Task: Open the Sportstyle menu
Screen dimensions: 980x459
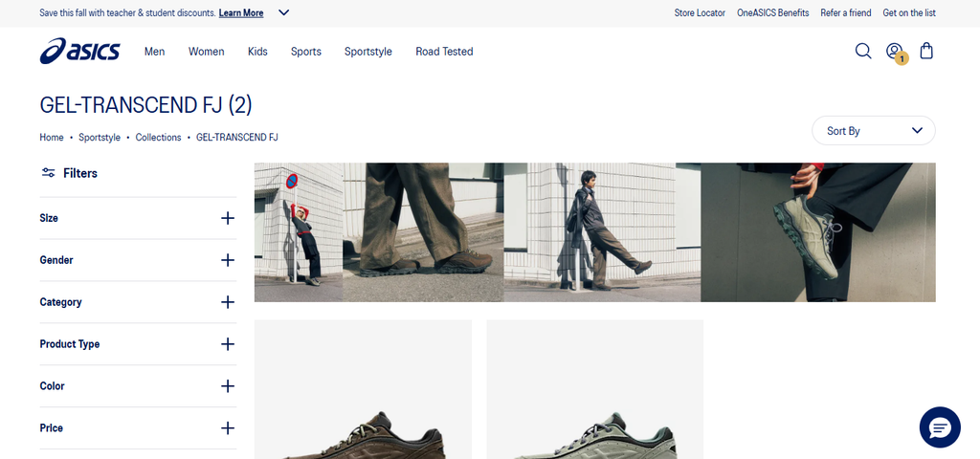Action: coord(368,52)
